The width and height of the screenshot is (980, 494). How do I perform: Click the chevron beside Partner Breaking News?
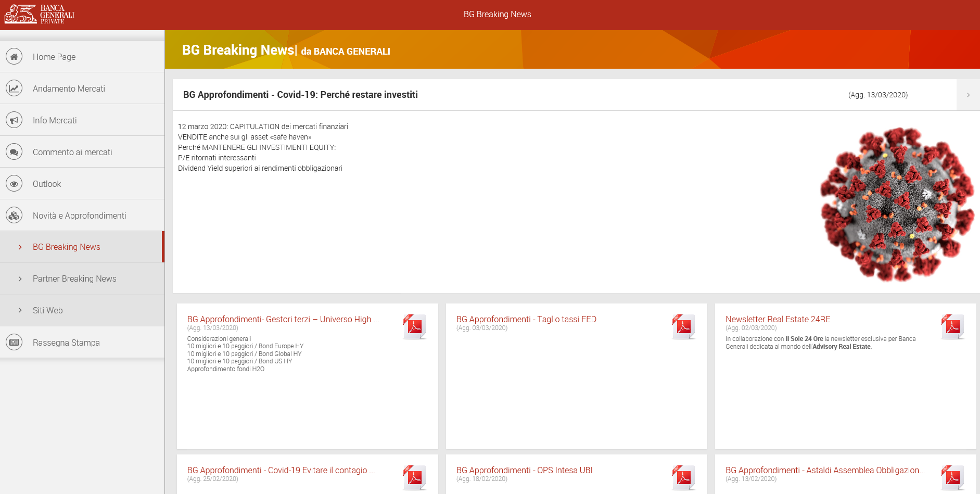(20, 279)
